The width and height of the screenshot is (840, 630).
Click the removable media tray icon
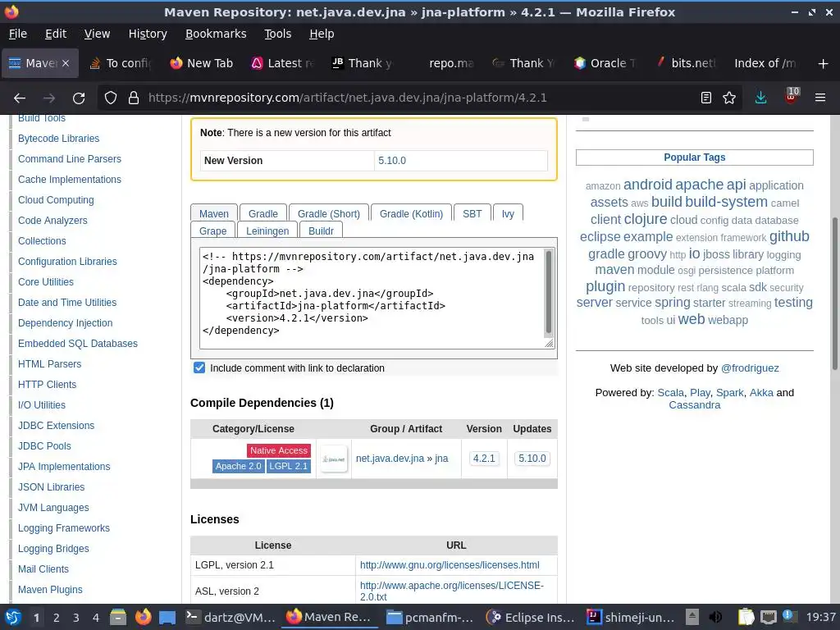coord(692,617)
